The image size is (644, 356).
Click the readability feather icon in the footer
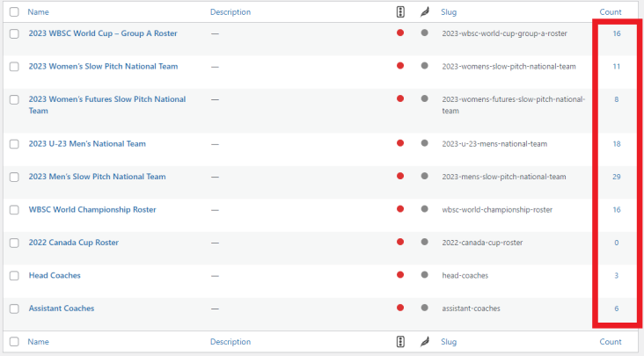tap(424, 341)
